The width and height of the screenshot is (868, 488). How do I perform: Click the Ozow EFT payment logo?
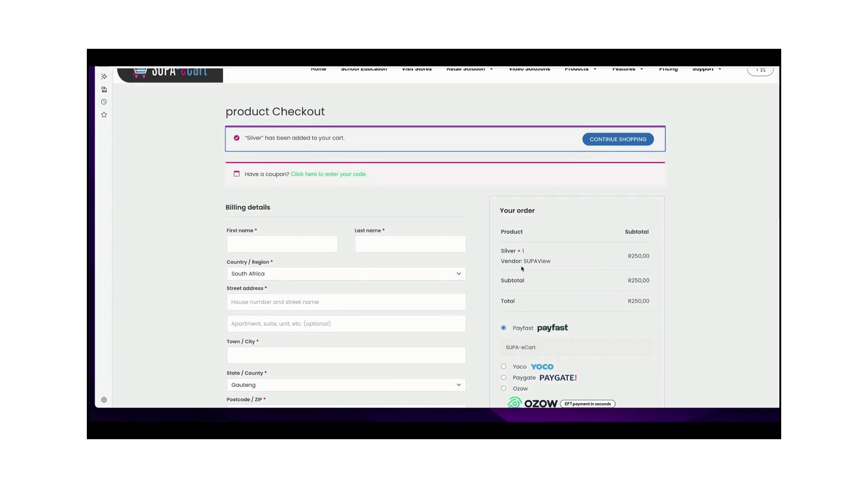pyautogui.click(x=561, y=403)
